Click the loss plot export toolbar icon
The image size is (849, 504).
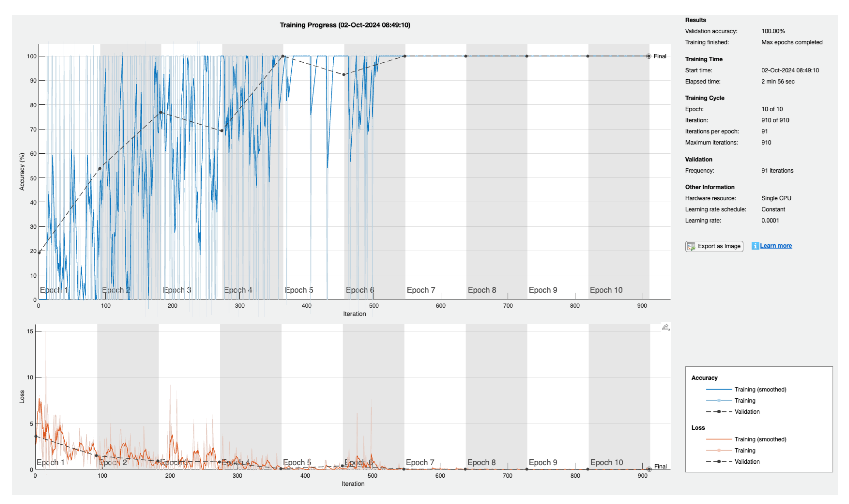pos(665,327)
